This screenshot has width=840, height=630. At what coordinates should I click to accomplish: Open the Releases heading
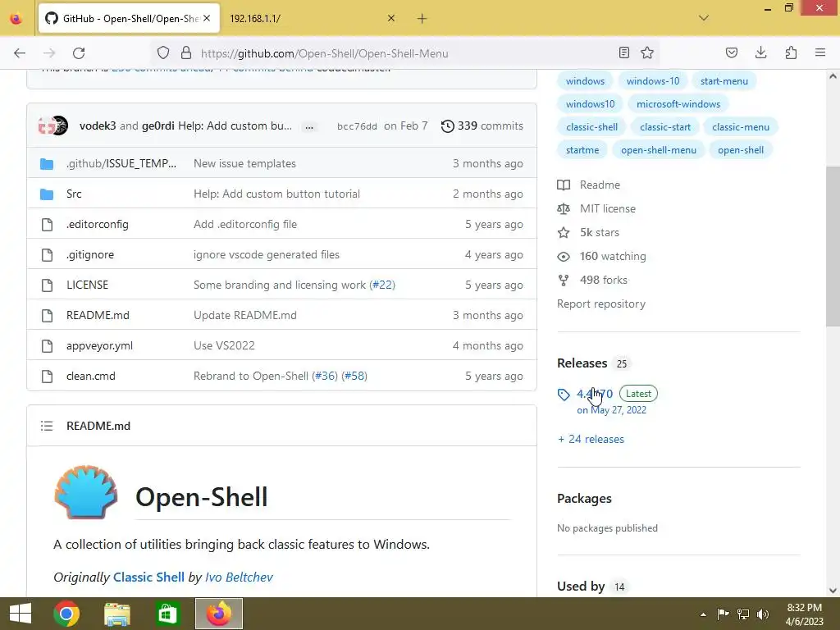(582, 363)
